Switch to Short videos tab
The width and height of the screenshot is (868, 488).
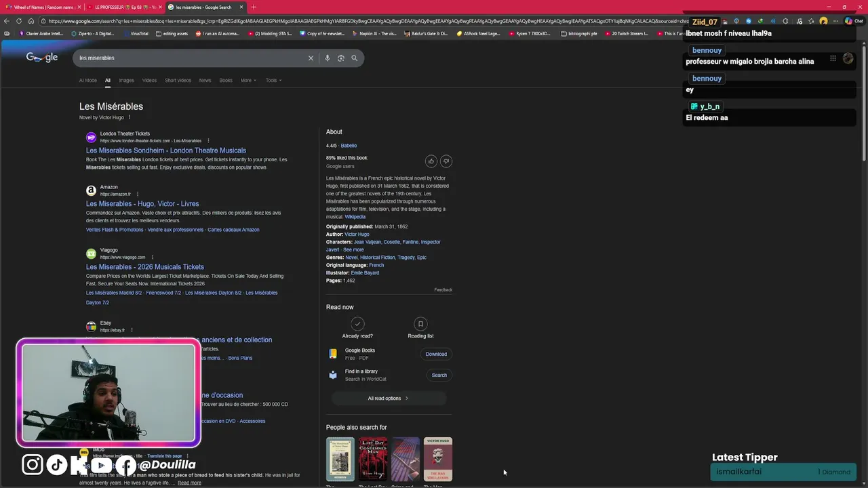click(178, 81)
